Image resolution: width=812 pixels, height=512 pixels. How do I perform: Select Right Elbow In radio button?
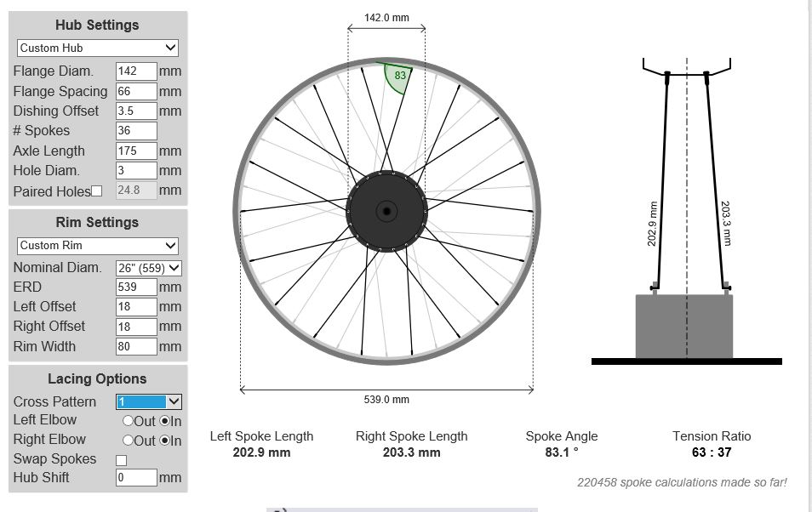pos(165,441)
